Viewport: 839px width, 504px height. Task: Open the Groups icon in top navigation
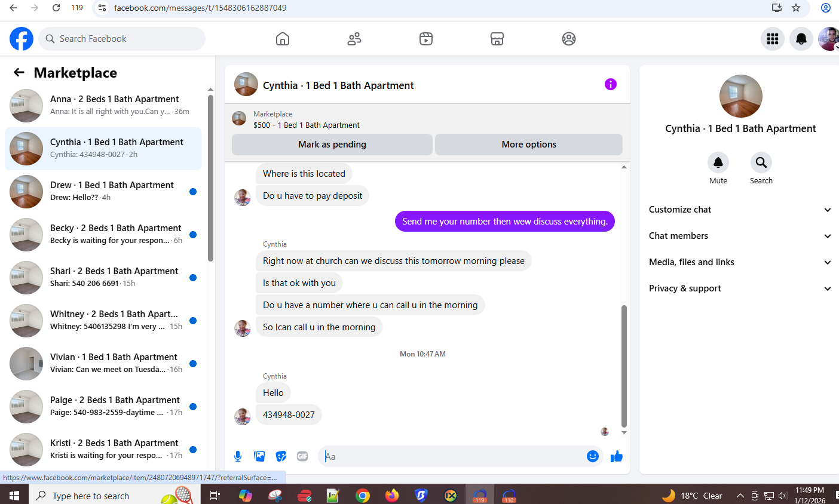569,39
